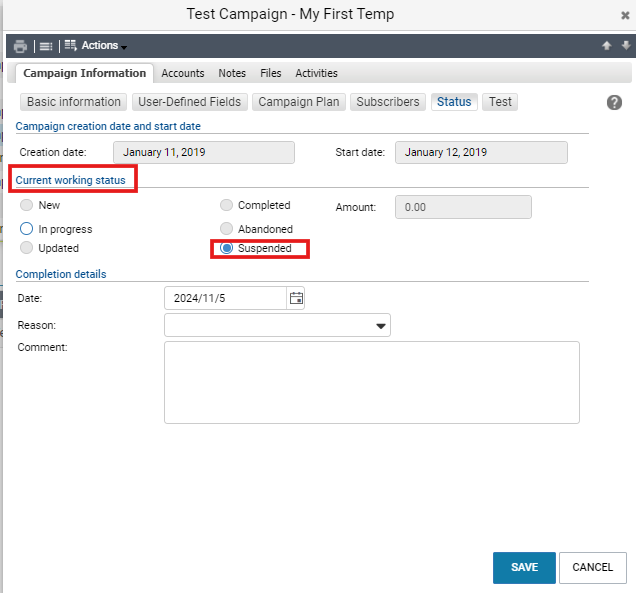This screenshot has width=636, height=593.
Task: Click the SAVE button
Action: click(x=524, y=567)
